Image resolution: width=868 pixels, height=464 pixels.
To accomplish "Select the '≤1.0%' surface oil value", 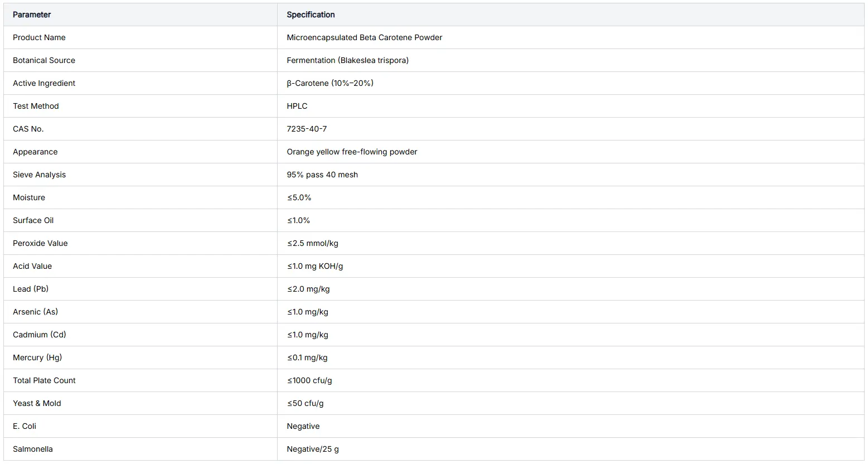I will [298, 220].
